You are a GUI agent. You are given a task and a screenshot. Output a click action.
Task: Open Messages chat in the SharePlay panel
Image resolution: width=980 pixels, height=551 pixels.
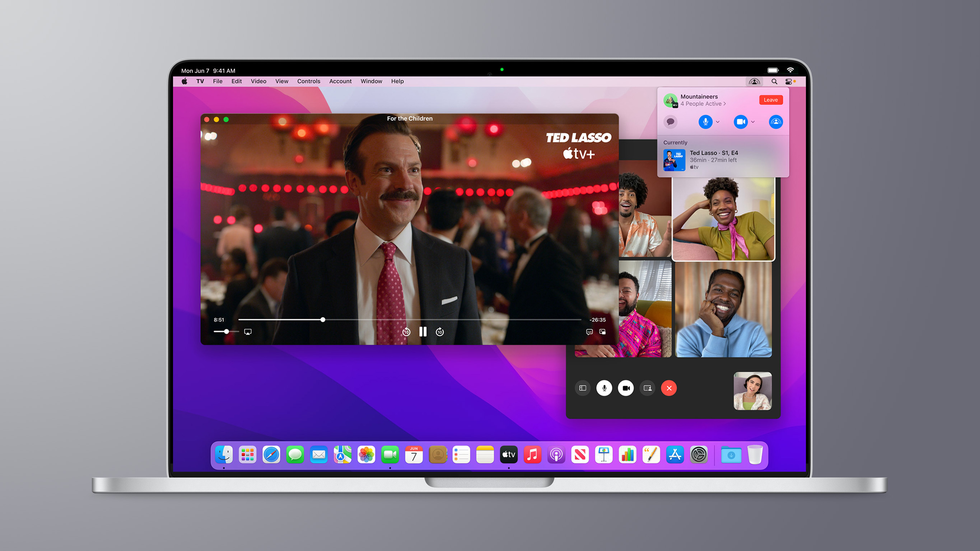point(670,122)
